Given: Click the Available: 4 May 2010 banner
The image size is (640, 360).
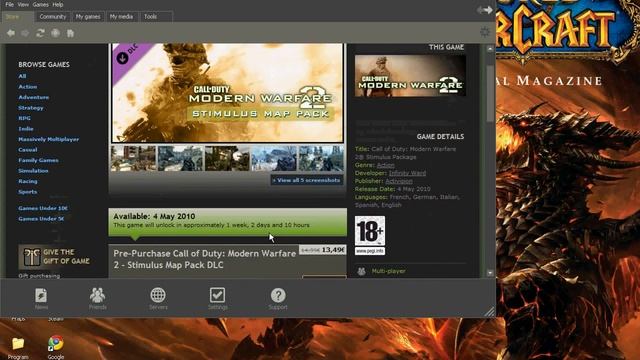Looking at the screenshot, I should pos(227,222).
